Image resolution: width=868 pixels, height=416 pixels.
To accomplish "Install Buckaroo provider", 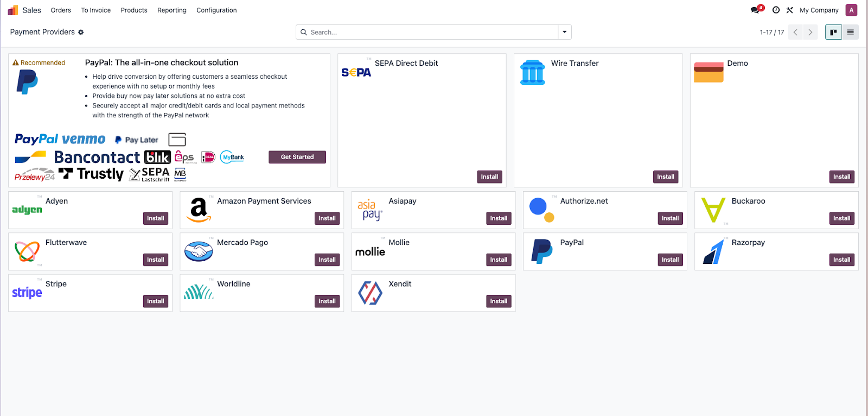I will coord(841,218).
